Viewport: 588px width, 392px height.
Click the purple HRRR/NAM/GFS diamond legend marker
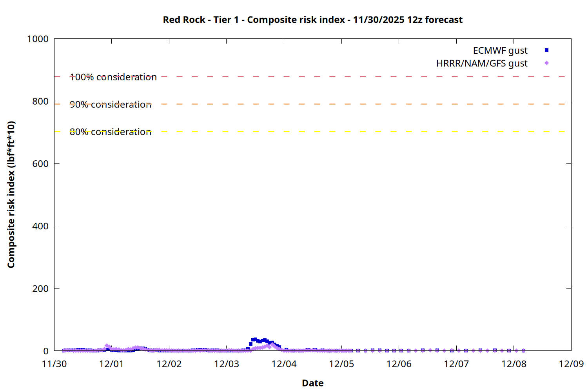546,63
